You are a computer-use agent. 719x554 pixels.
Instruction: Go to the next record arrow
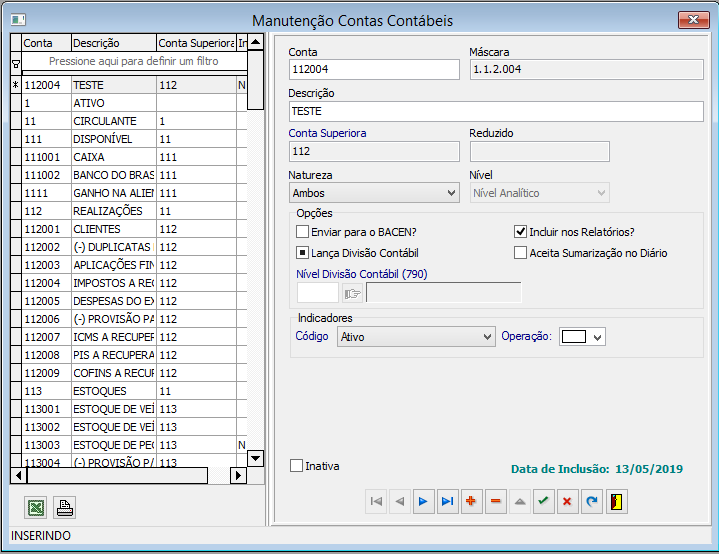[423, 502]
